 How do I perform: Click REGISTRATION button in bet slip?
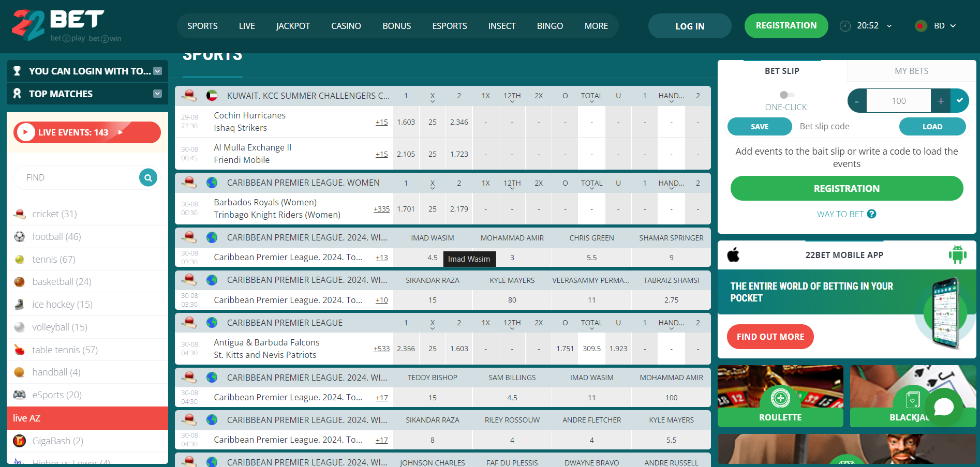pyautogui.click(x=847, y=188)
